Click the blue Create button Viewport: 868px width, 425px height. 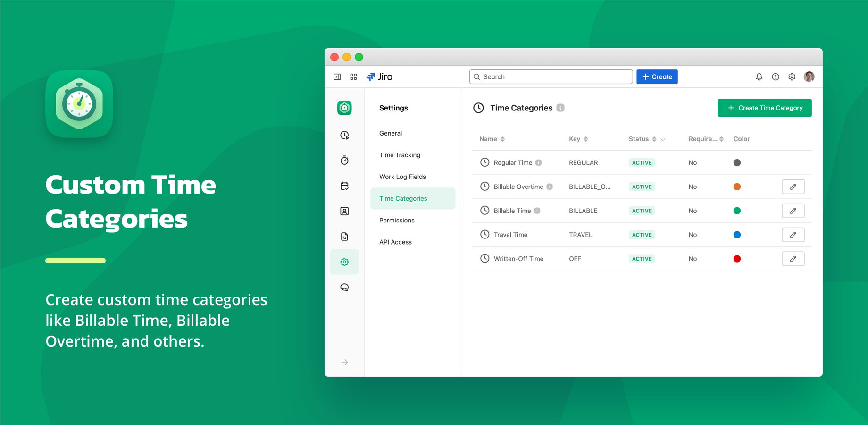[x=657, y=77]
